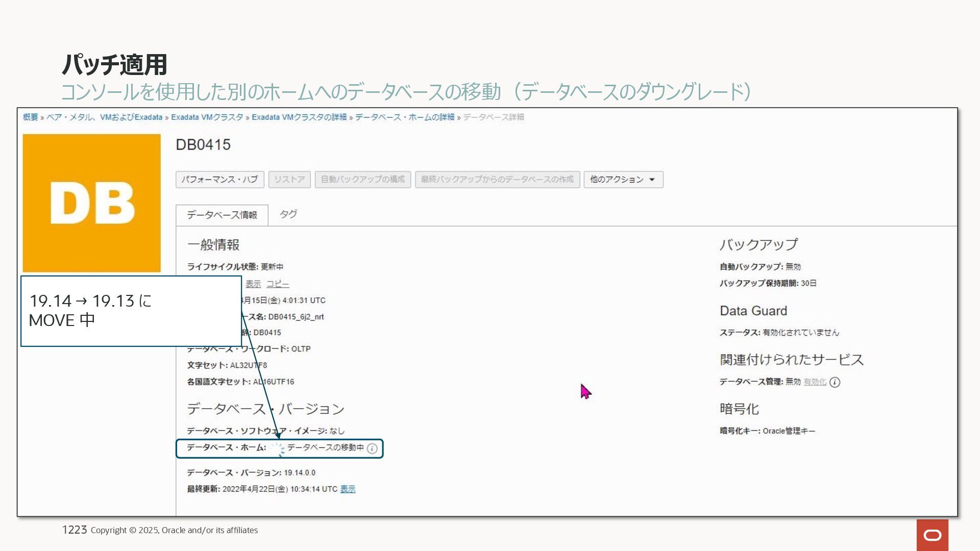Click the info icon beside データベースの移動中
The width and height of the screenshot is (980, 551).
click(372, 448)
